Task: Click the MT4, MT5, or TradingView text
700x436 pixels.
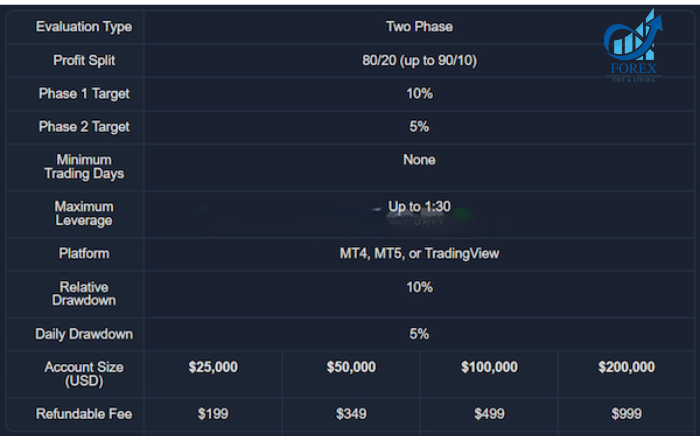Action: pyautogui.click(x=419, y=253)
